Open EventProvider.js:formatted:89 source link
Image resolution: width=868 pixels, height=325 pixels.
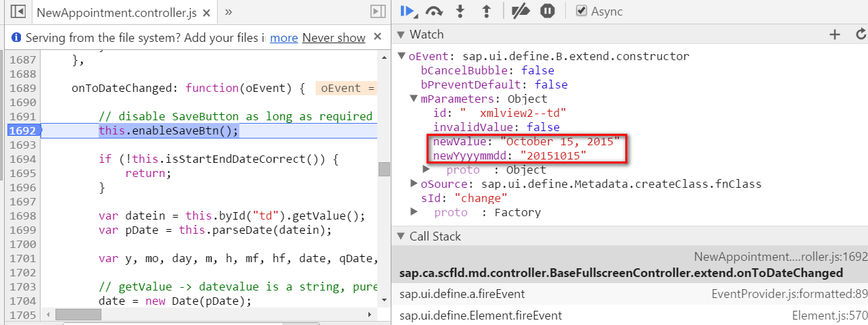pyautogui.click(x=789, y=294)
